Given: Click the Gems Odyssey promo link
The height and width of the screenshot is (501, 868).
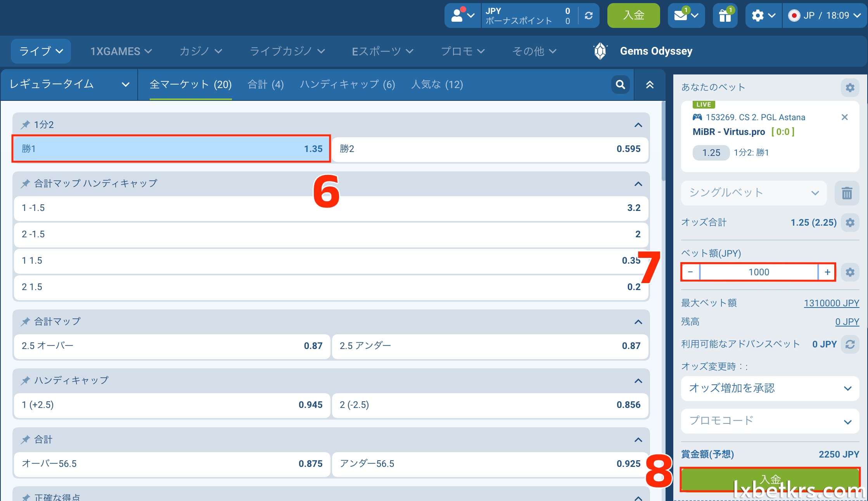Looking at the screenshot, I should [656, 51].
